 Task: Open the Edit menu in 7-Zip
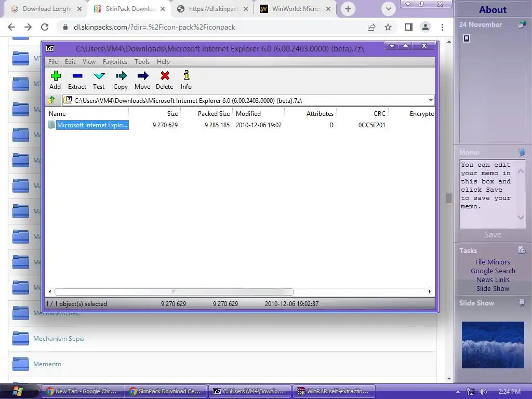pyautogui.click(x=70, y=62)
